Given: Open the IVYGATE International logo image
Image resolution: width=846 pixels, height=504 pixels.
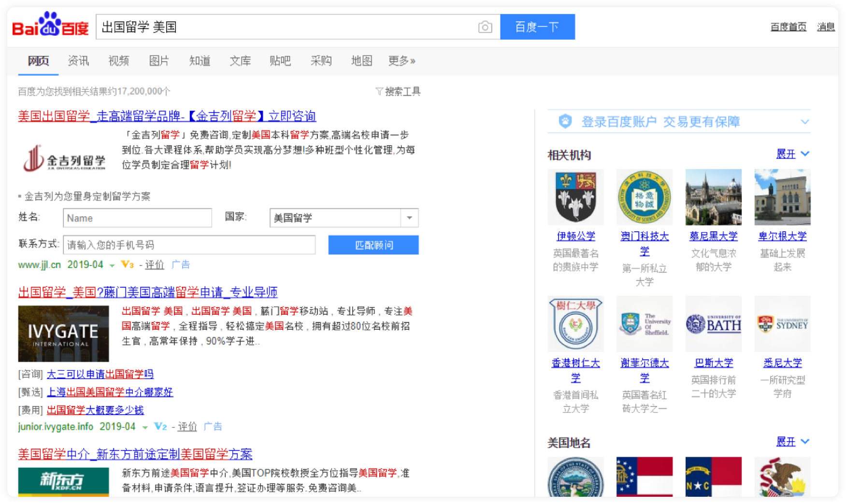Looking at the screenshot, I should coord(63,334).
